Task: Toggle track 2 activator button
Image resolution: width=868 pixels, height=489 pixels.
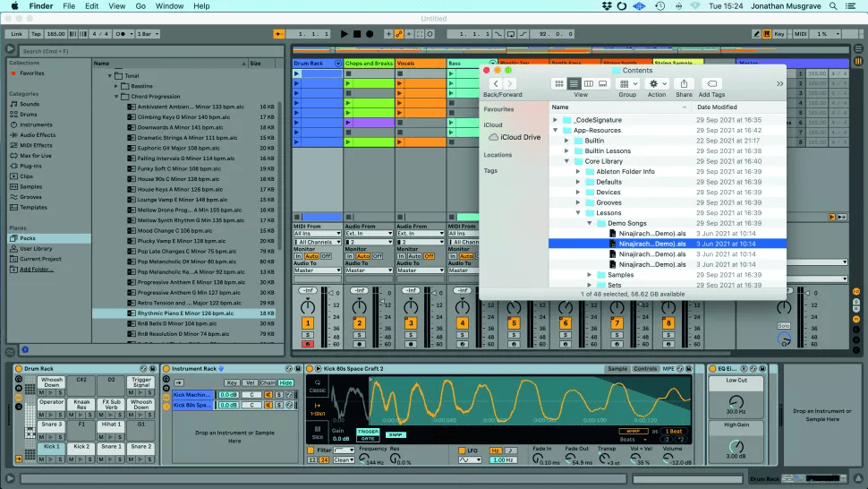Action: click(359, 322)
